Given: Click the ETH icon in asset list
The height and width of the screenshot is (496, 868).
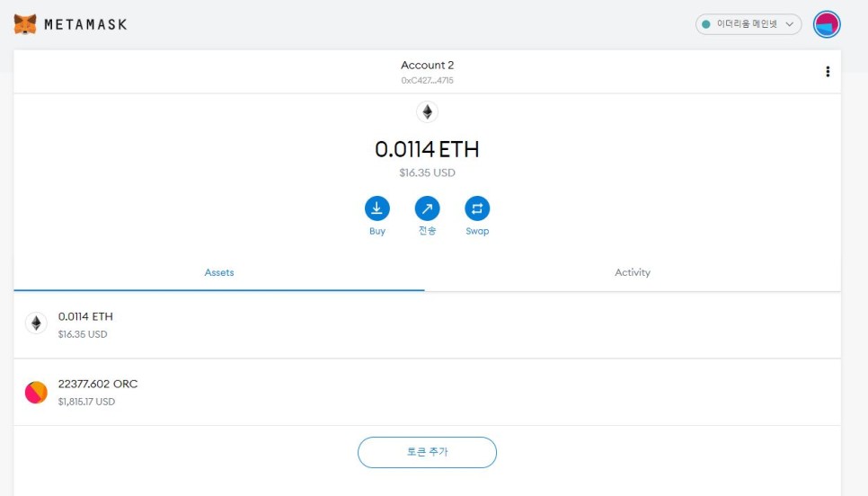Looking at the screenshot, I should (x=36, y=323).
